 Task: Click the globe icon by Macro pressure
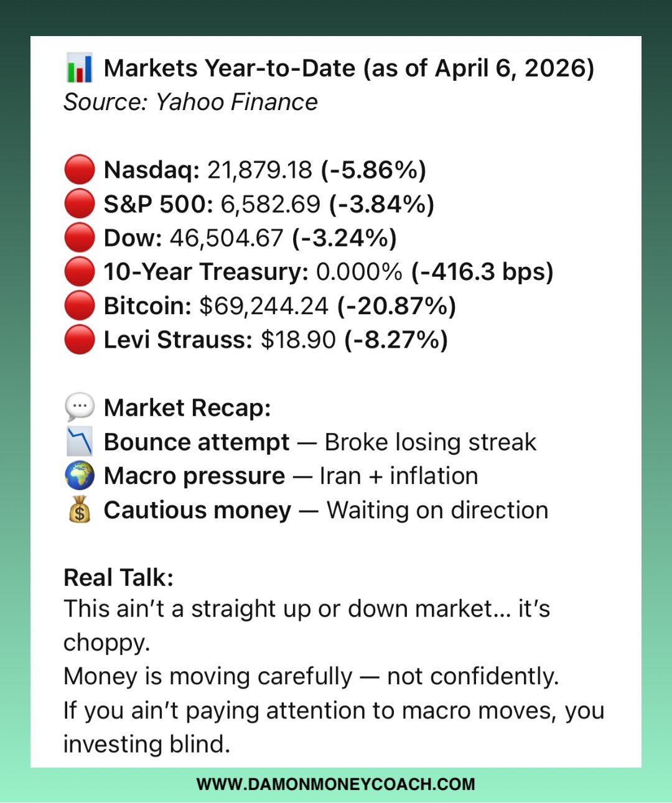[x=80, y=476]
